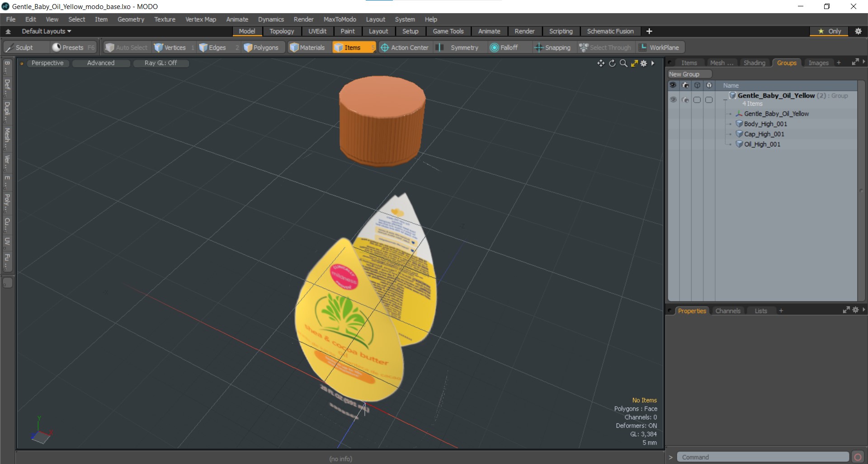Select Body_High_001 mesh in the group
The width and height of the screenshot is (868, 464).
point(765,124)
